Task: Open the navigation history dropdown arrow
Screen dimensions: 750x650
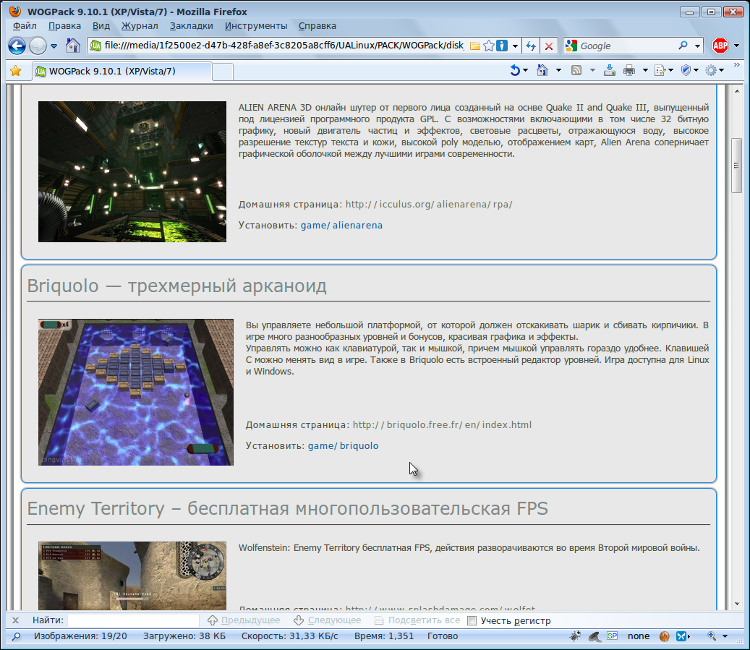Action: pyautogui.click(x=54, y=46)
